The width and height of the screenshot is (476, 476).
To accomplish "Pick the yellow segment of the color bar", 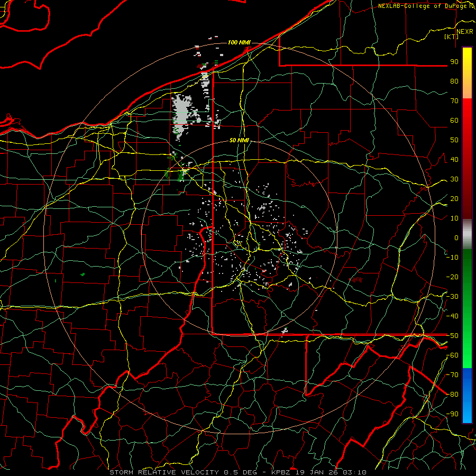I will (467, 73).
